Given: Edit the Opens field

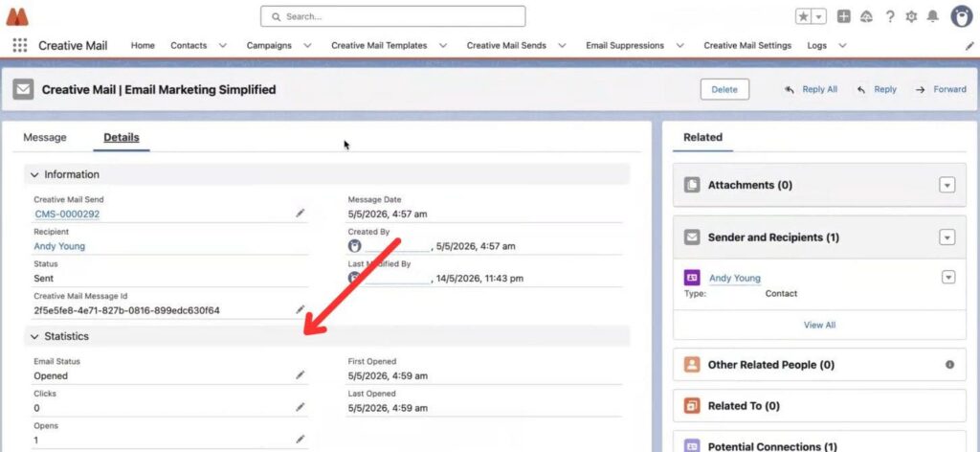Looking at the screenshot, I should coord(301,439).
